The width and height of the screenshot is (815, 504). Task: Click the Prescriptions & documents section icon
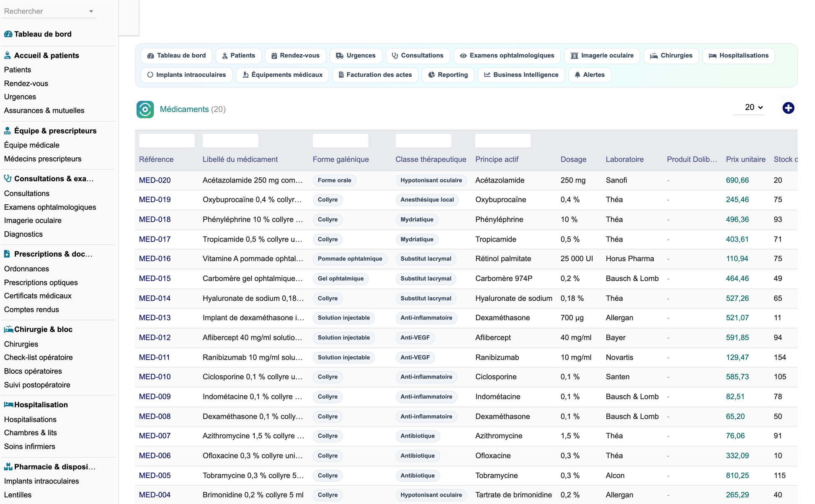[x=7, y=254]
